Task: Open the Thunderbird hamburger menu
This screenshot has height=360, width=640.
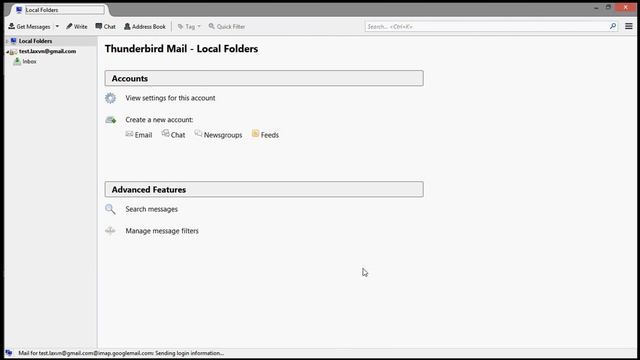Action: [x=629, y=26]
